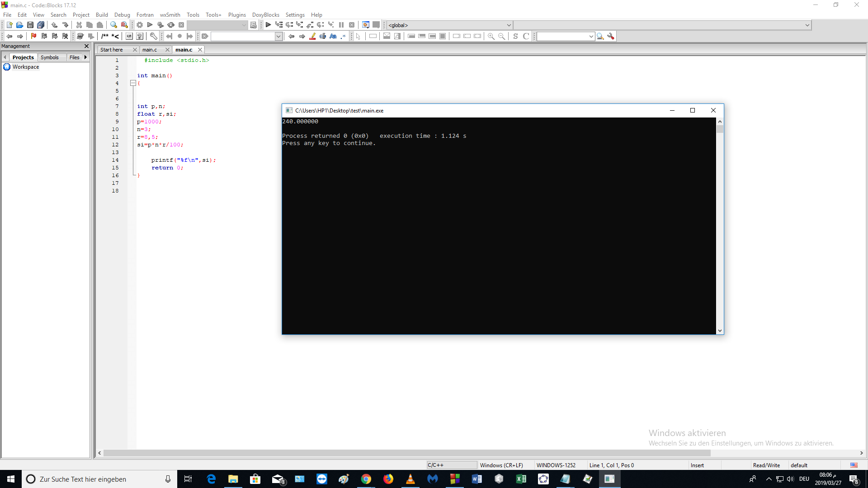Click the Debug/Continue start icon

(x=268, y=25)
